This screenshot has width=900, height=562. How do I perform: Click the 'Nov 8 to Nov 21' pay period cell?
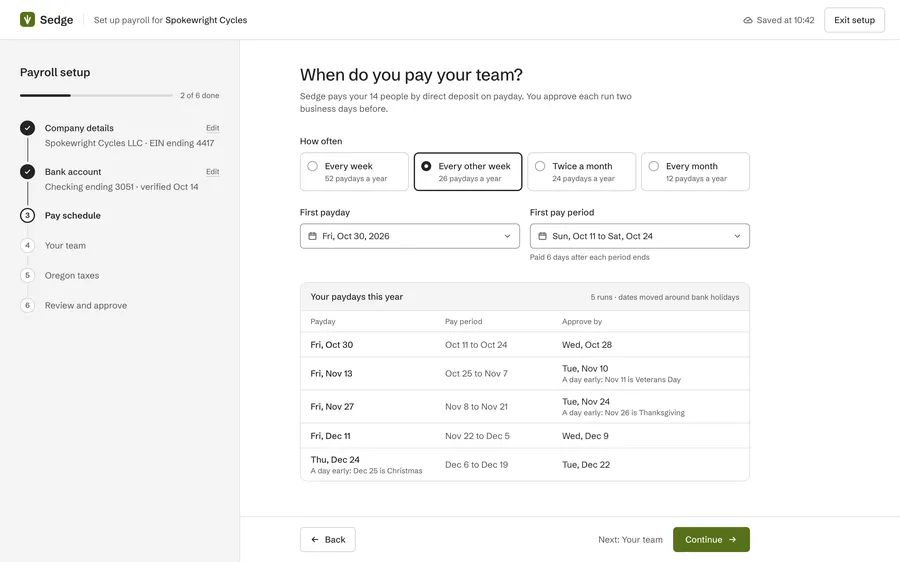[x=476, y=406]
